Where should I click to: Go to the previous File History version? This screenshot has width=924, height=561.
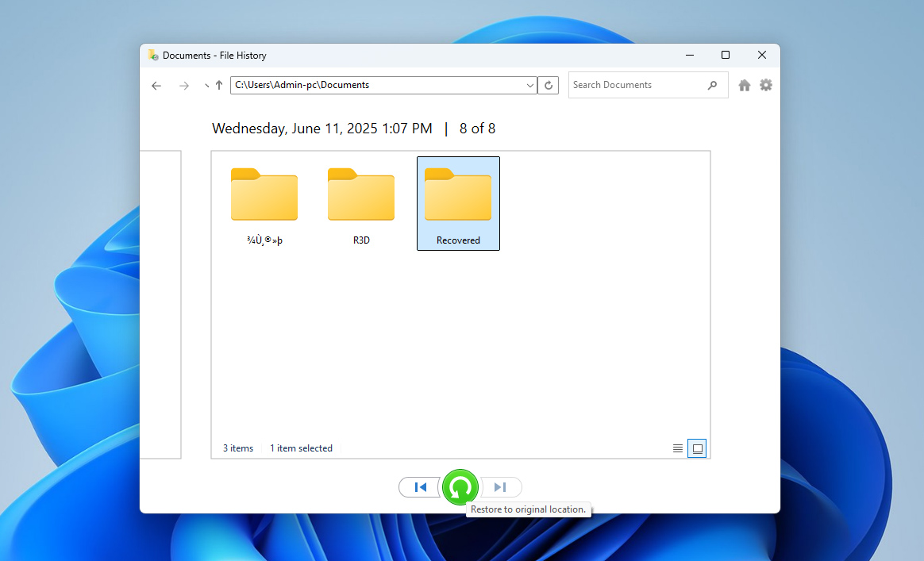pos(420,487)
